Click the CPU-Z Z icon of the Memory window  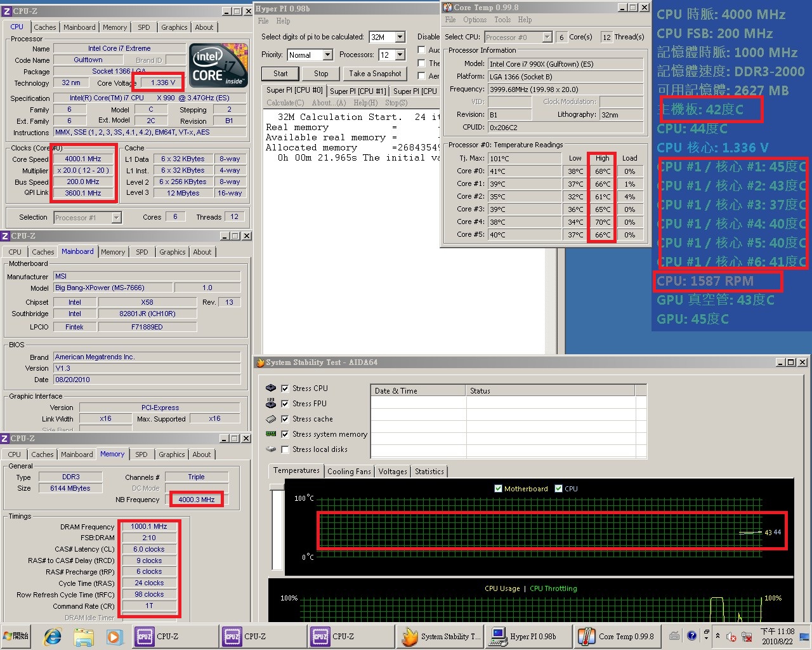pos(6,439)
